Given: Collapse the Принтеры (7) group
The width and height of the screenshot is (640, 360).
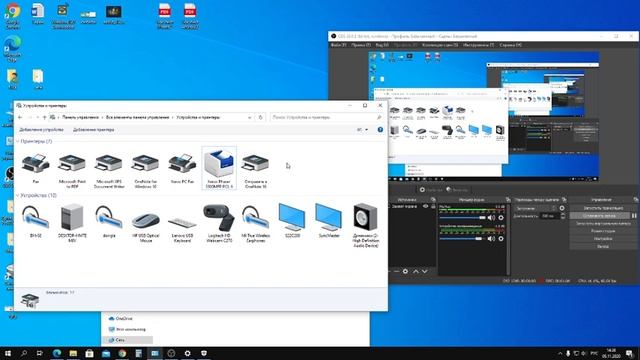Looking at the screenshot, I should (x=18, y=141).
